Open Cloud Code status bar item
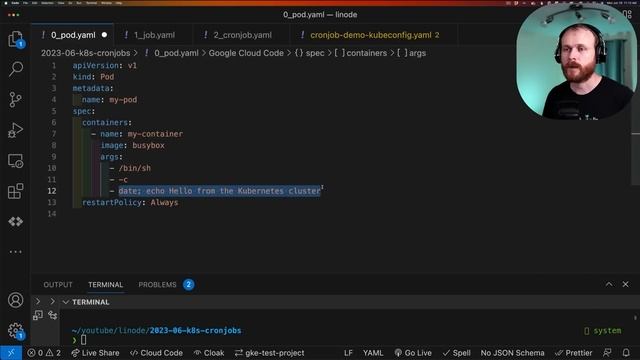Image resolution: width=640 pixels, height=360 pixels. click(156, 353)
